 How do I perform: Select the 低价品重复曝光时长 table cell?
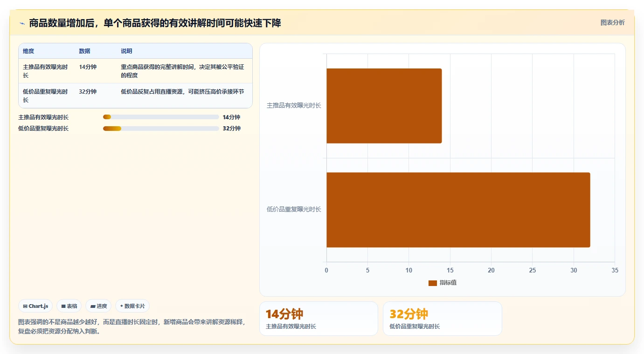[46, 95]
